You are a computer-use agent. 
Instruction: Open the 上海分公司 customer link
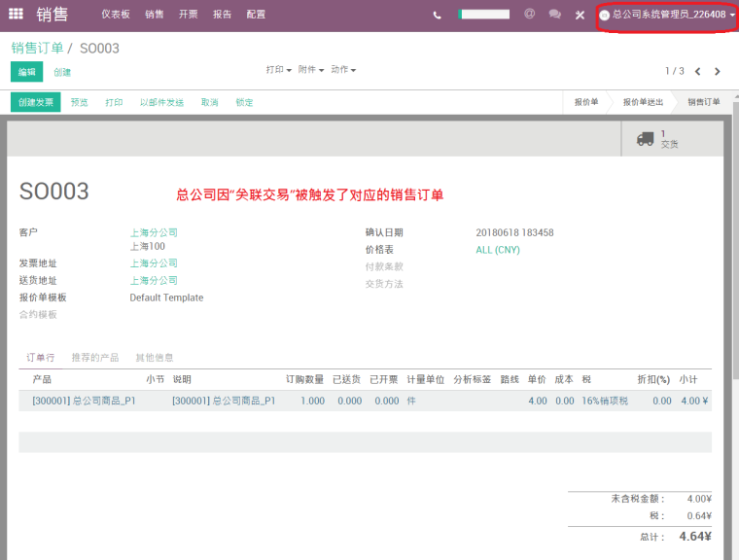click(154, 232)
